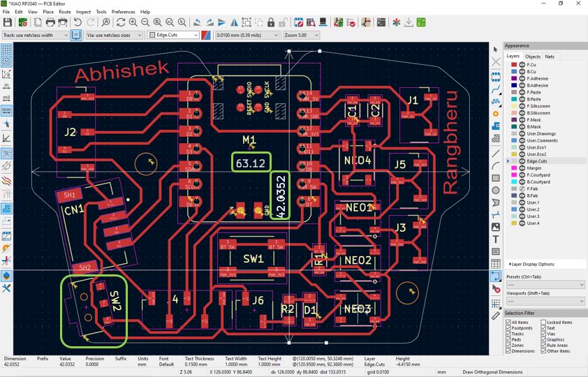Image resolution: width=588 pixels, height=377 pixels.
Task: Click the Plot icon
Action: tap(63, 22)
